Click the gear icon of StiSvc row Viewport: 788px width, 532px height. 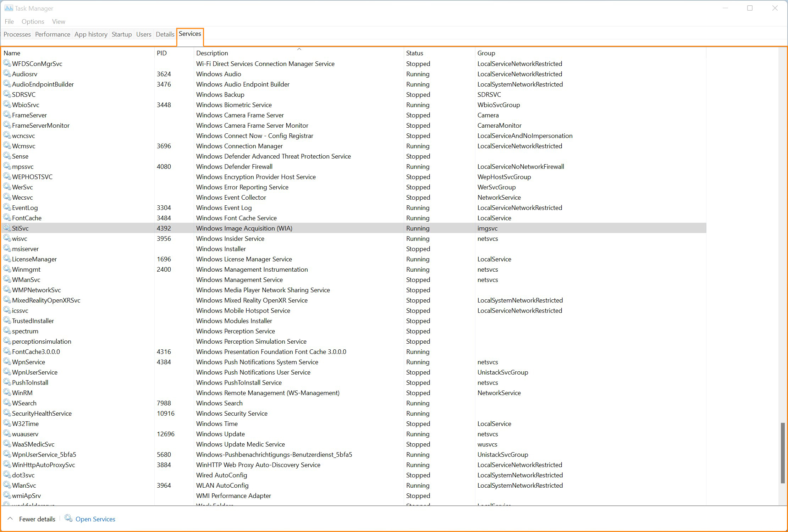coord(7,228)
